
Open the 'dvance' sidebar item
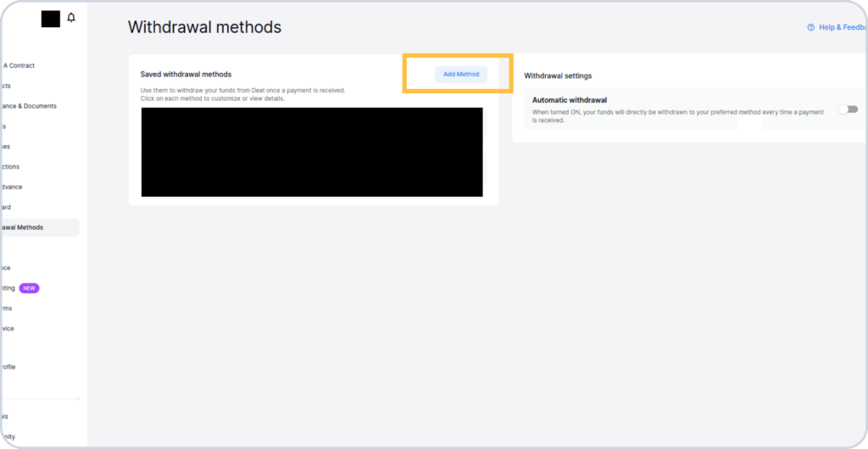pyautogui.click(x=12, y=187)
